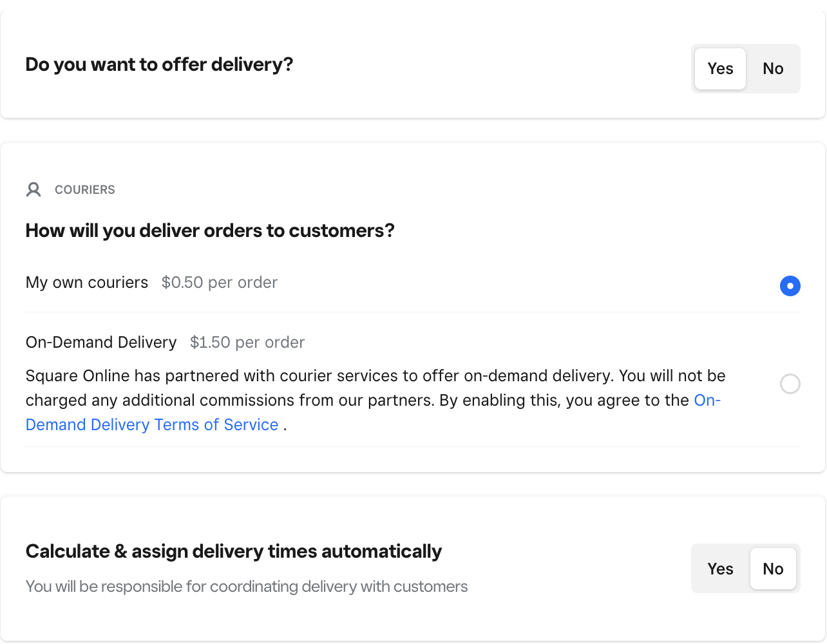The height and width of the screenshot is (644, 827).
Task: Click the Do you want to offer delivery heading
Action: 159,64
